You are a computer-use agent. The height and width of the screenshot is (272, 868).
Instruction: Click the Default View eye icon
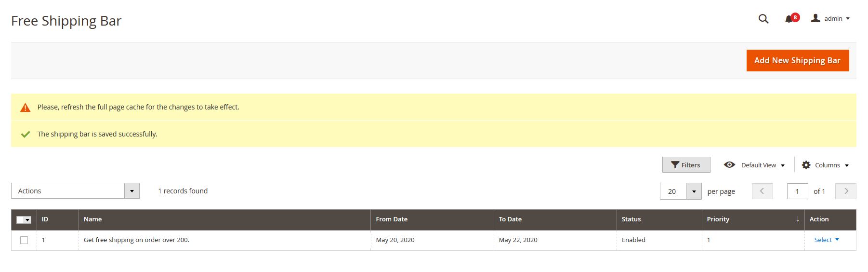tap(729, 165)
